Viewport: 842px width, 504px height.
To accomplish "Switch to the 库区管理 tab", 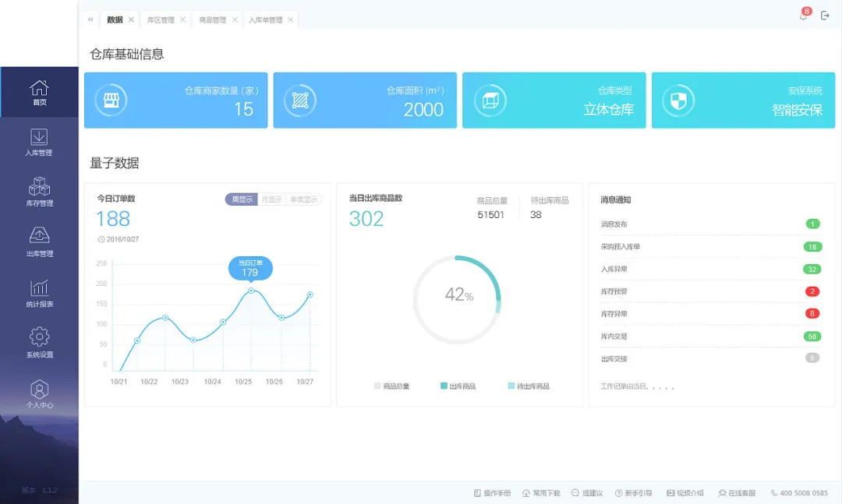I will pos(161,19).
